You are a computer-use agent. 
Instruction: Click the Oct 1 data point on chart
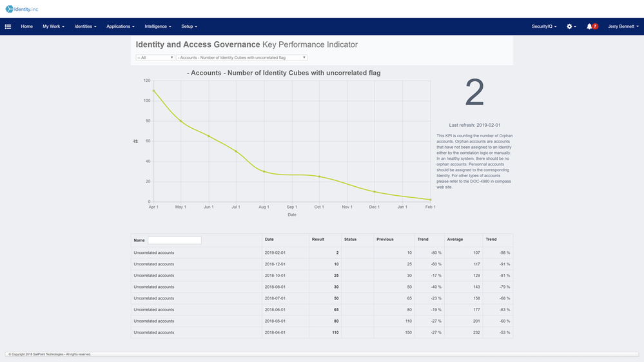click(x=319, y=176)
